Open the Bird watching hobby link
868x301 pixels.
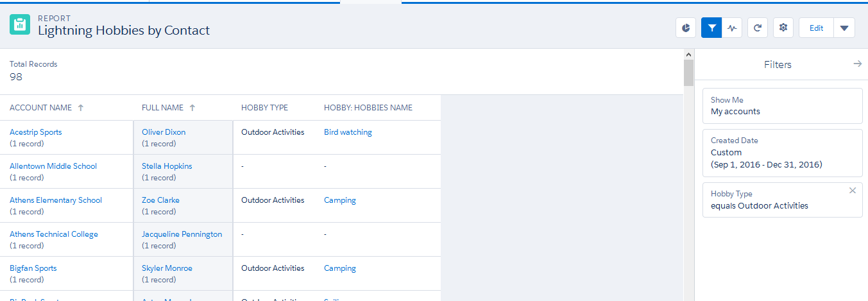pyautogui.click(x=348, y=132)
